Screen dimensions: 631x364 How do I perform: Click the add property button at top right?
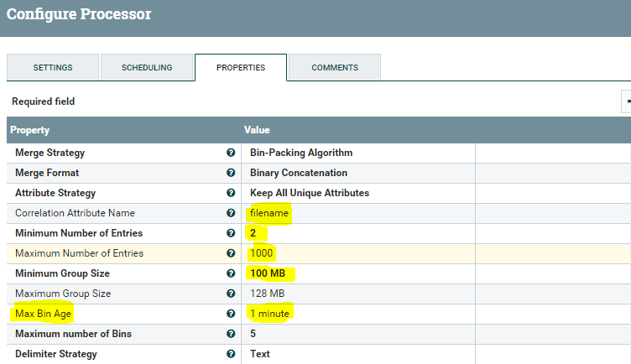(626, 101)
